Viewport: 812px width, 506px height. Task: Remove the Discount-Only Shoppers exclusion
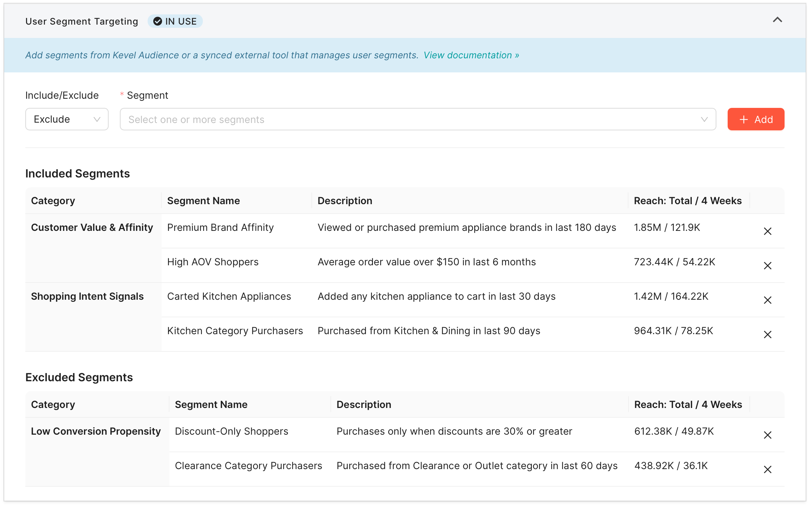767,435
